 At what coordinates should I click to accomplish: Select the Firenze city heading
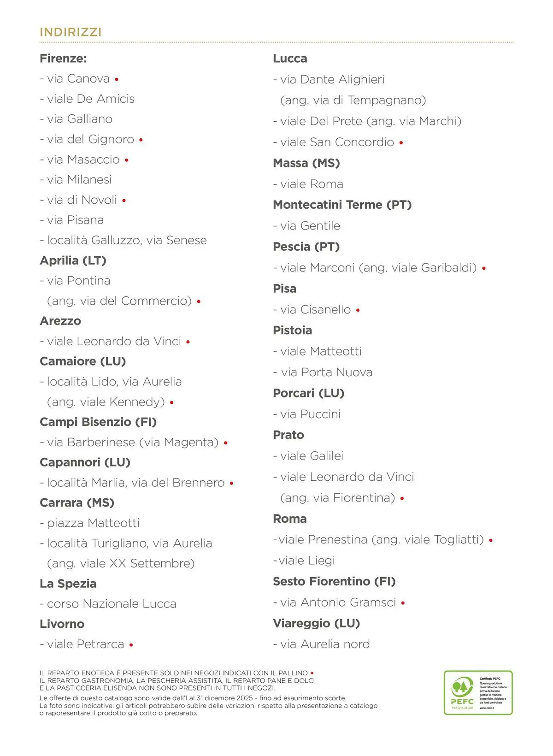tap(63, 59)
